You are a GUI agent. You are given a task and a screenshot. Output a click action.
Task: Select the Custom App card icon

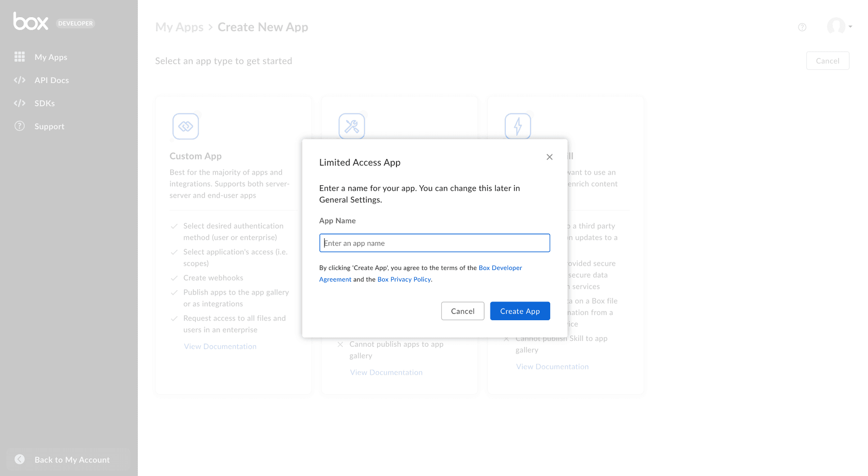[186, 126]
